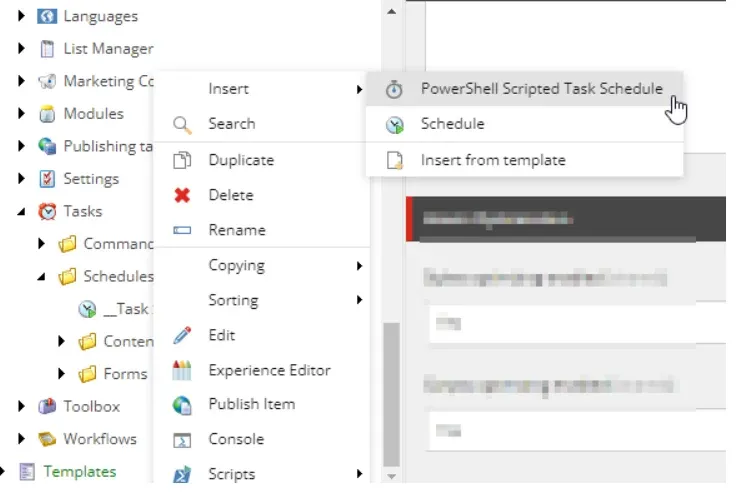The height and width of the screenshot is (492, 743).
Task: Click the Insert from template page icon
Action: click(394, 160)
